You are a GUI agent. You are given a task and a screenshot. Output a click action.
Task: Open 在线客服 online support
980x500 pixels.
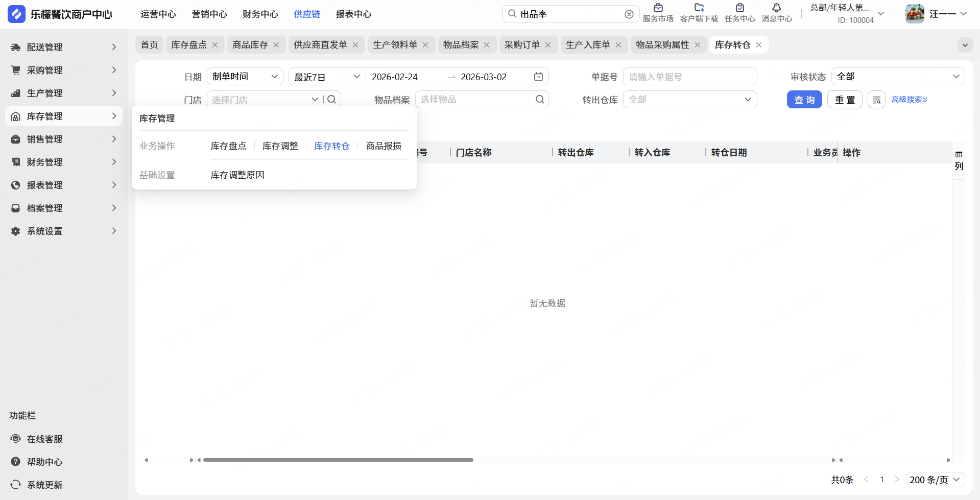point(44,439)
